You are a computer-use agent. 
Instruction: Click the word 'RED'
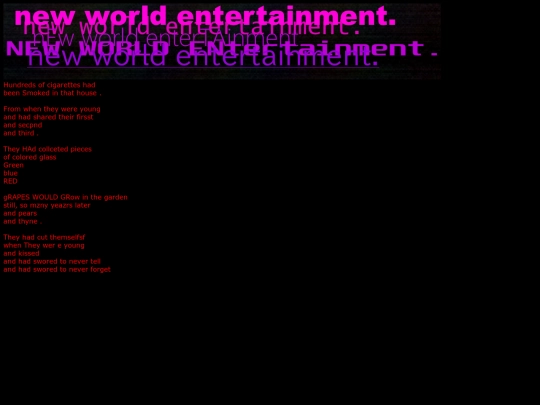[10, 181]
